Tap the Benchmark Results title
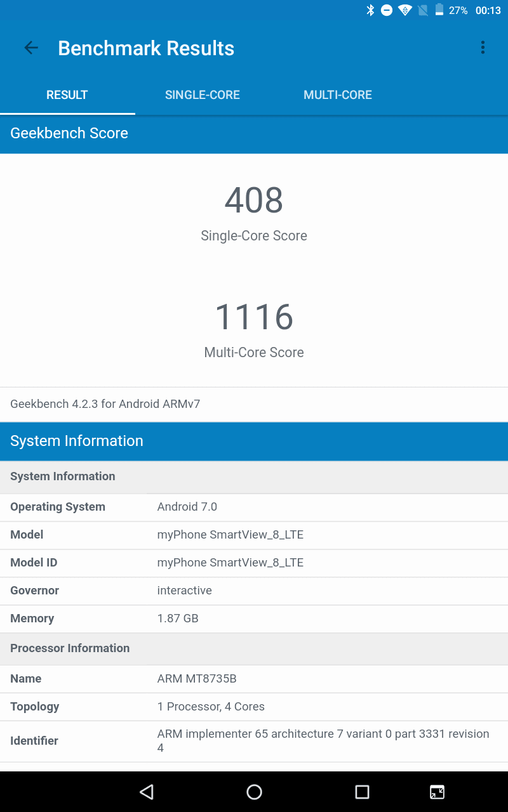Viewport: 508px width, 812px height. (146, 48)
